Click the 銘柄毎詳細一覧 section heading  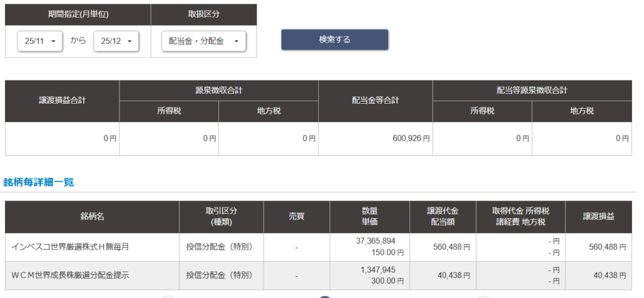point(39,182)
